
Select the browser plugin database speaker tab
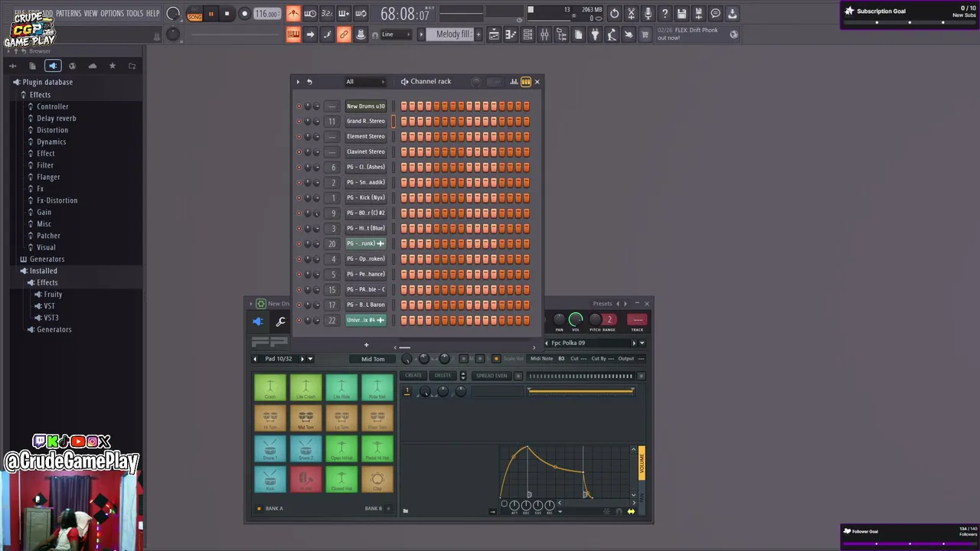[52, 66]
